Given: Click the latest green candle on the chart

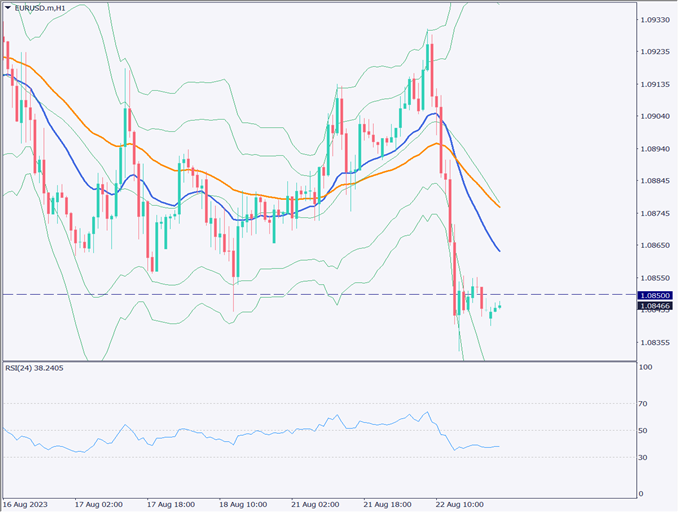Looking at the screenshot, I should coord(499,306).
